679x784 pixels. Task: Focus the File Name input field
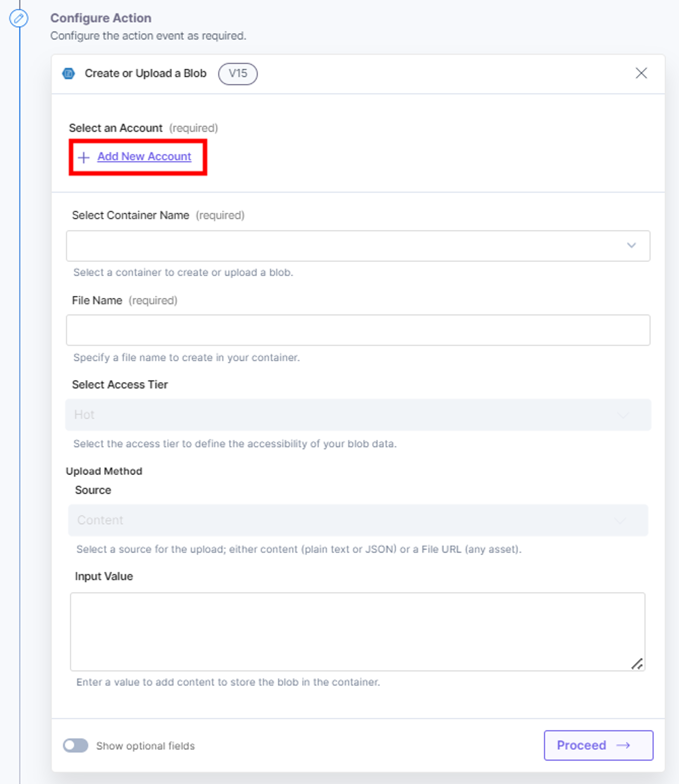(358, 330)
